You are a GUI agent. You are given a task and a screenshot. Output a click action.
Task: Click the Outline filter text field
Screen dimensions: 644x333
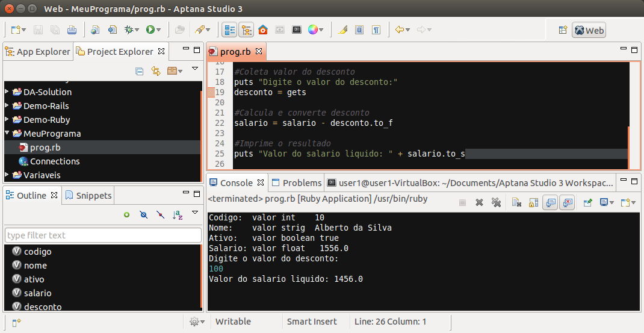coord(103,235)
